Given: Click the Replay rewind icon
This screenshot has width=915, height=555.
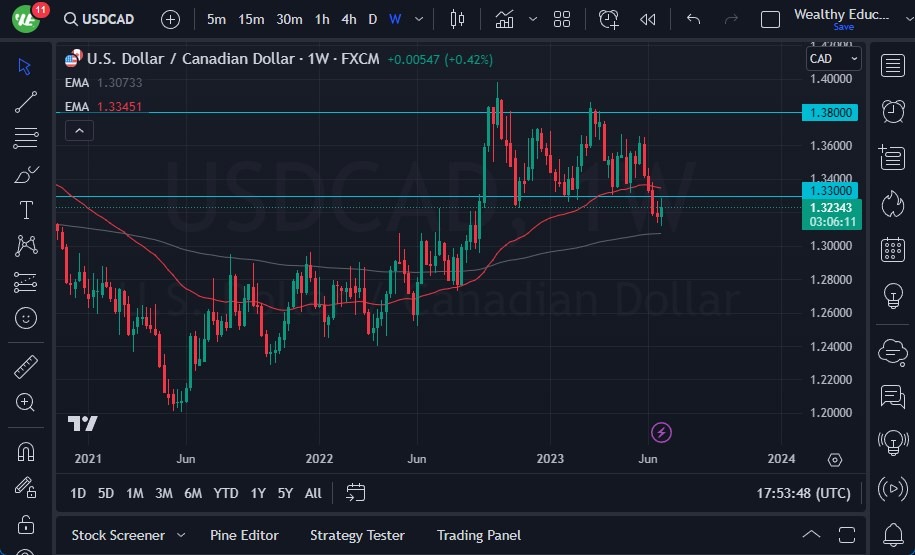Looking at the screenshot, I should pos(648,19).
